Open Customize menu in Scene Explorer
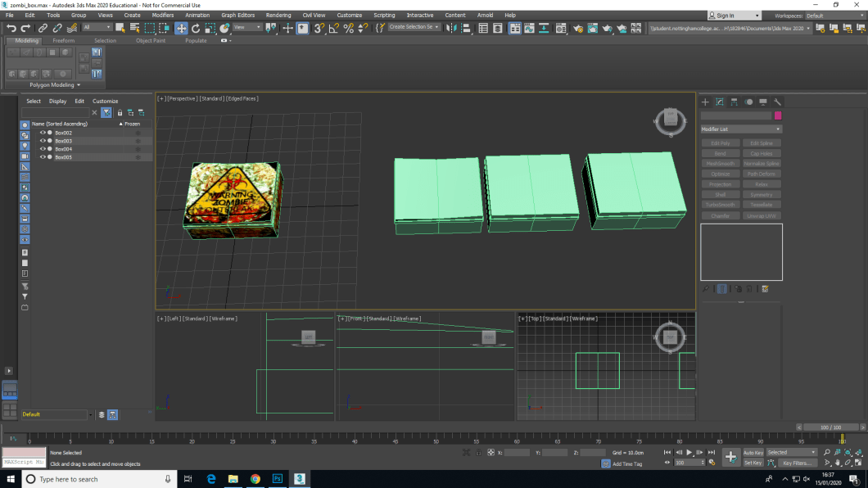 pos(105,102)
